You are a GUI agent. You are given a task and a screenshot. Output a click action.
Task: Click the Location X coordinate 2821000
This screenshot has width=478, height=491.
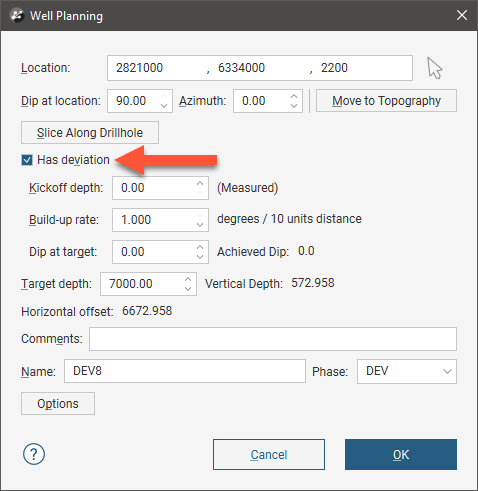pyautogui.click(x=139, y=68)
